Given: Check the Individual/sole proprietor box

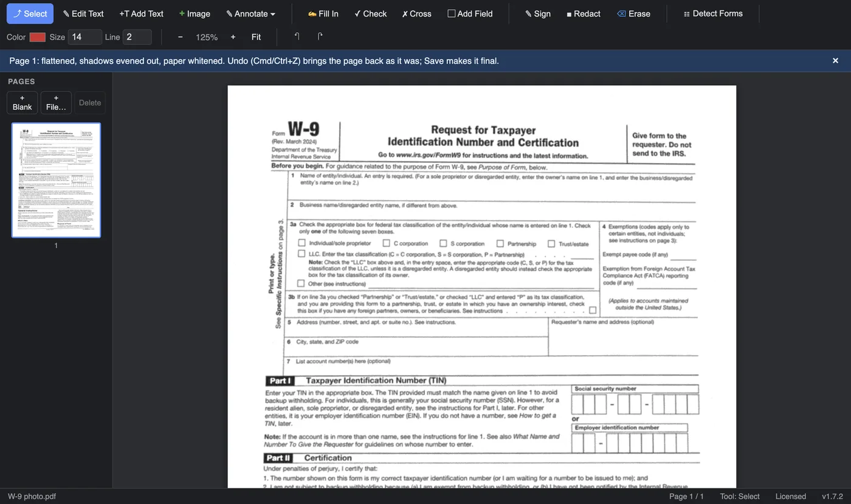Looking at the screenshot, I should [x=301, y=243].
